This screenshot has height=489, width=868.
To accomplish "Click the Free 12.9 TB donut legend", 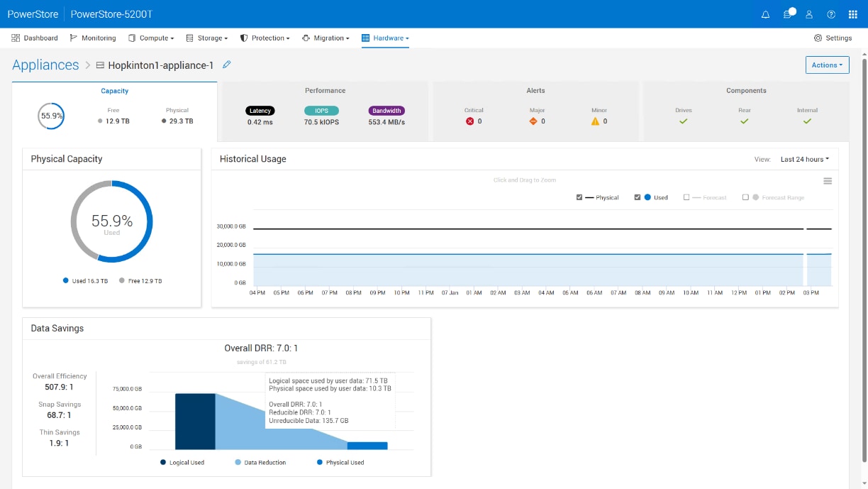I will (140, 281).
